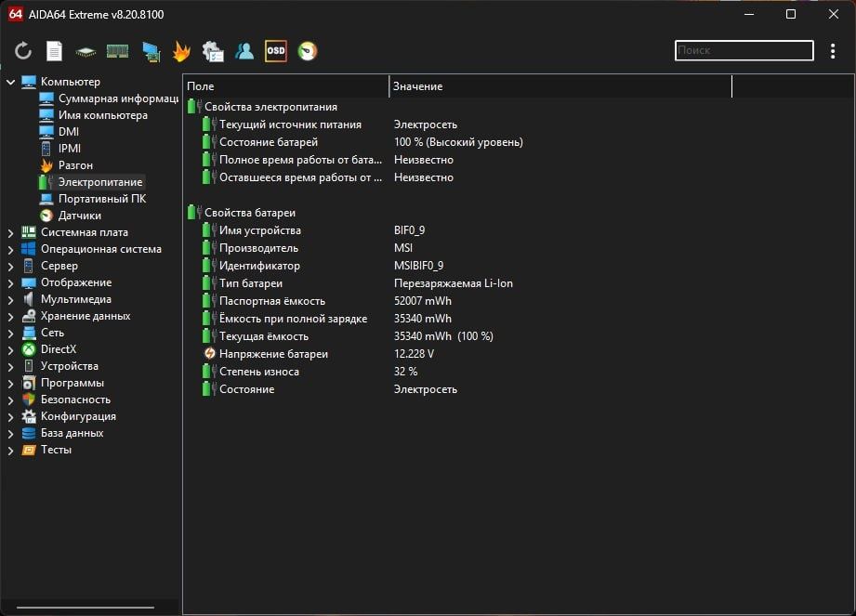The width and height of the screenshot is (856, 616).
Task: Click the search field Поиск
Action: pos(744,50)
